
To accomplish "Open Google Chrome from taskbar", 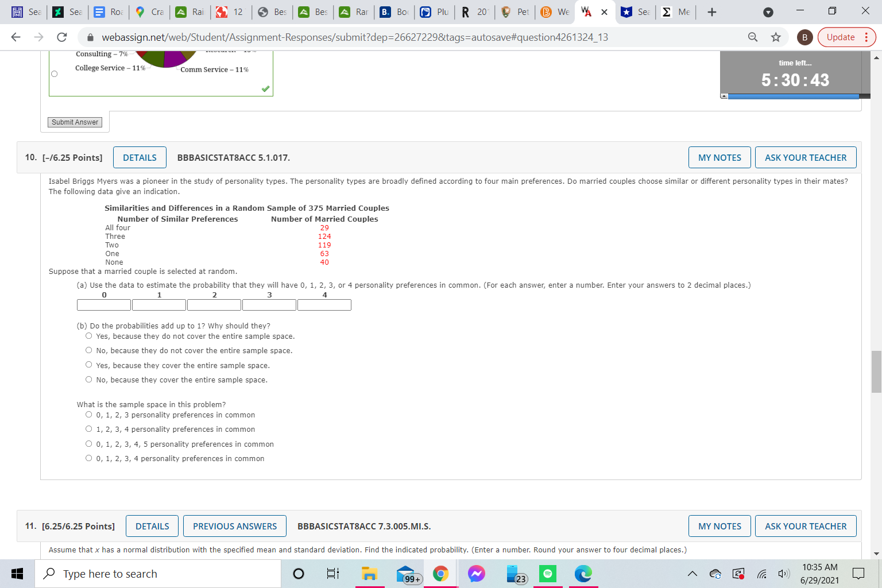I will click(x=440, y=573).
